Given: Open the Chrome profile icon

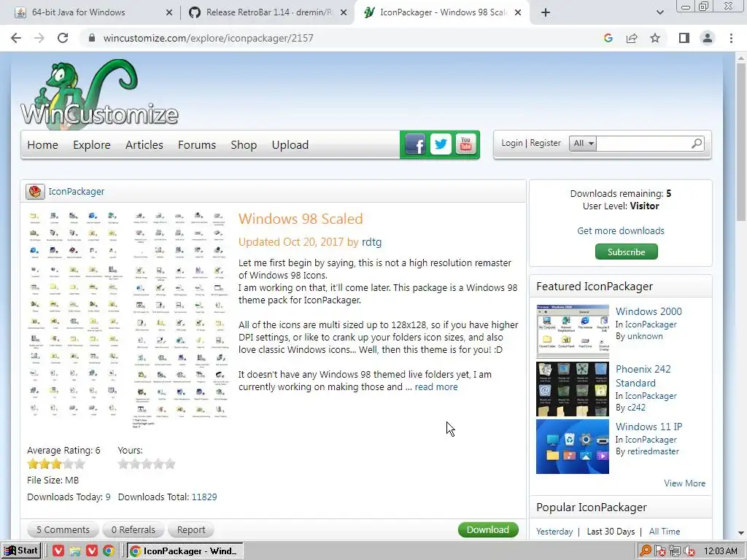Looking at the screenshot, I should click(708, 38).
